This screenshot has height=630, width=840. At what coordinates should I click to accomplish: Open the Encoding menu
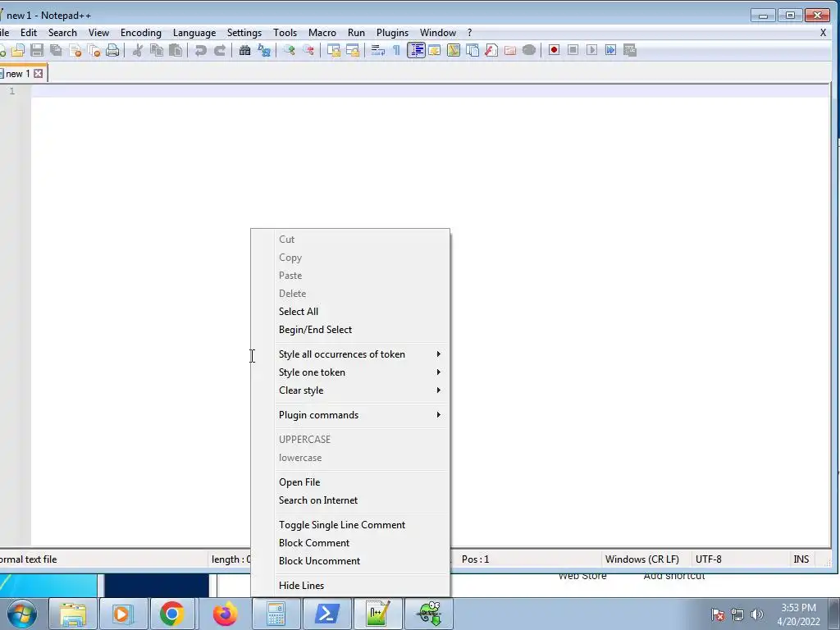(x=141, y=33)
